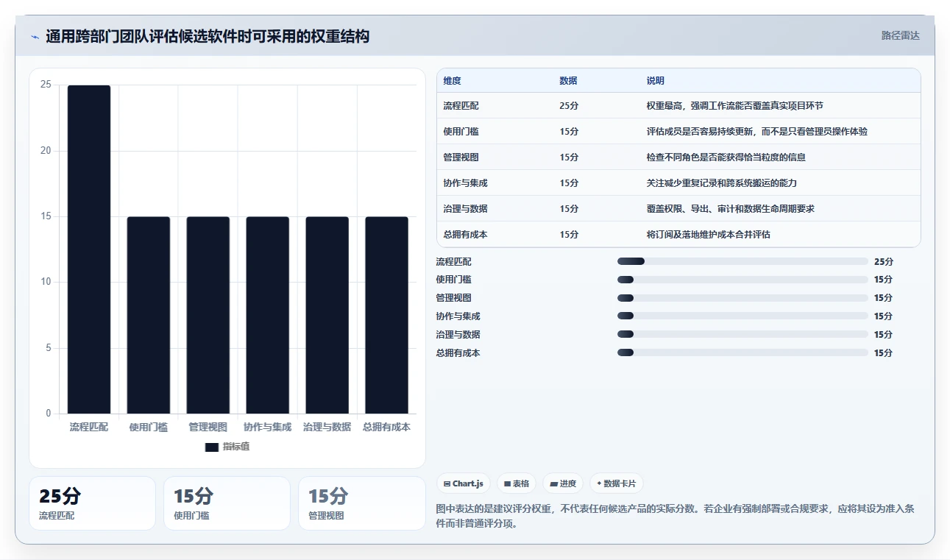Click the 说明 column header
Screen dimensions: 950x560
pos(656,81)
